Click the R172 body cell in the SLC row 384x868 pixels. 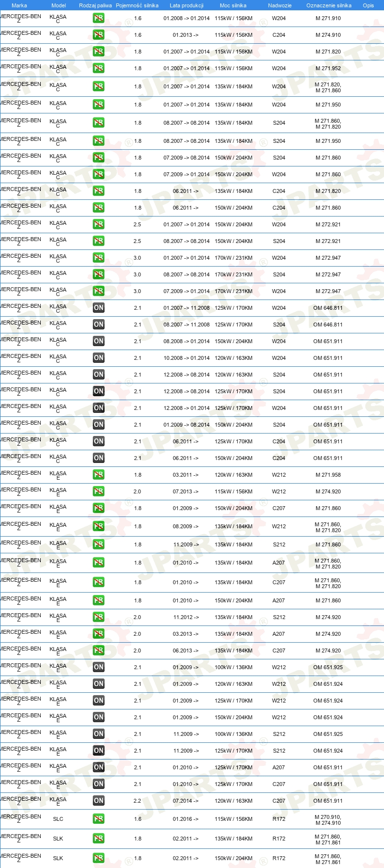pos(279,819)
